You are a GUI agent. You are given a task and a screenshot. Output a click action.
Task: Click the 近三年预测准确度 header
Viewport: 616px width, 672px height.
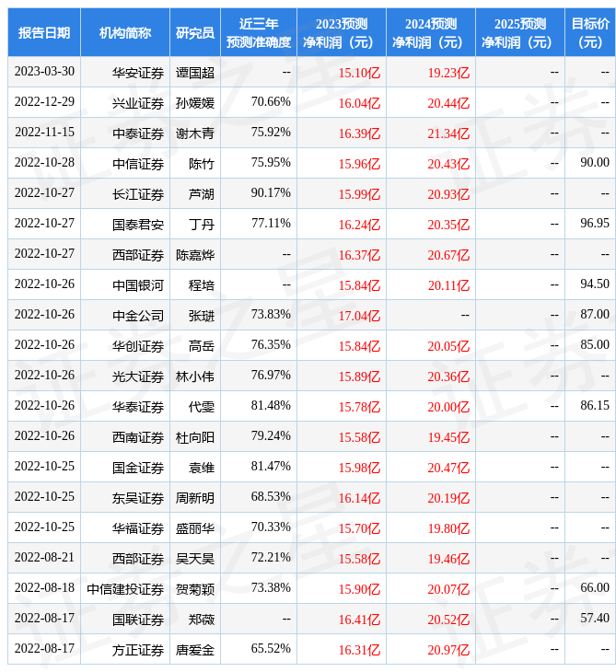[x=259, y=33]
